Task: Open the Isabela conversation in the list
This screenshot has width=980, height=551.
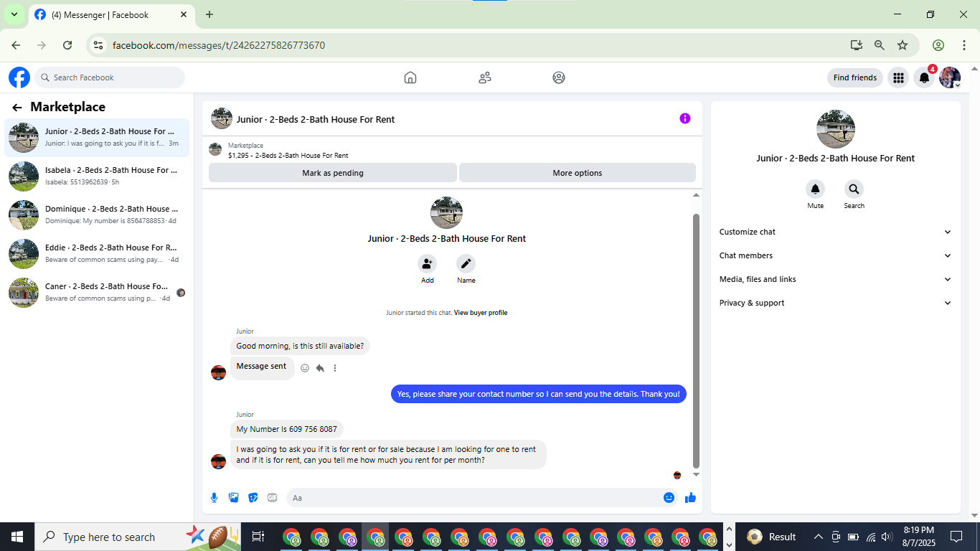Action: click(x=97, y=176)
